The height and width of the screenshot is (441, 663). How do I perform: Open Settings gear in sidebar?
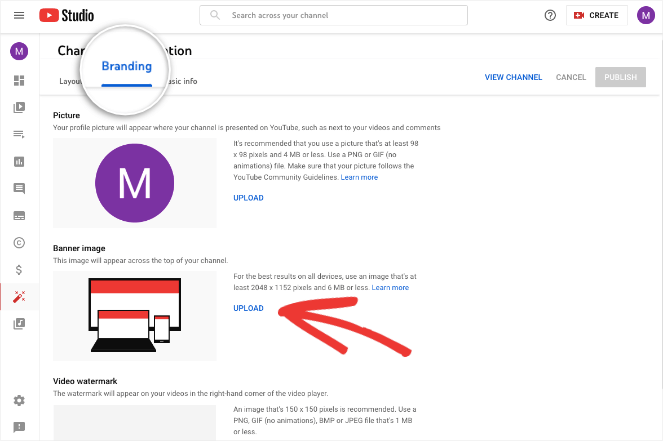(x=18, y=400)
